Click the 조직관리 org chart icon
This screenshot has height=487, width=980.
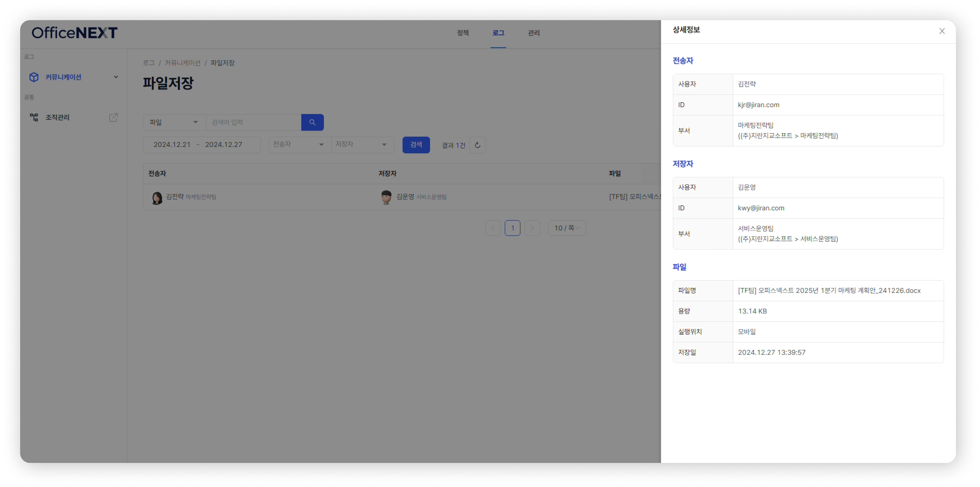34,117
